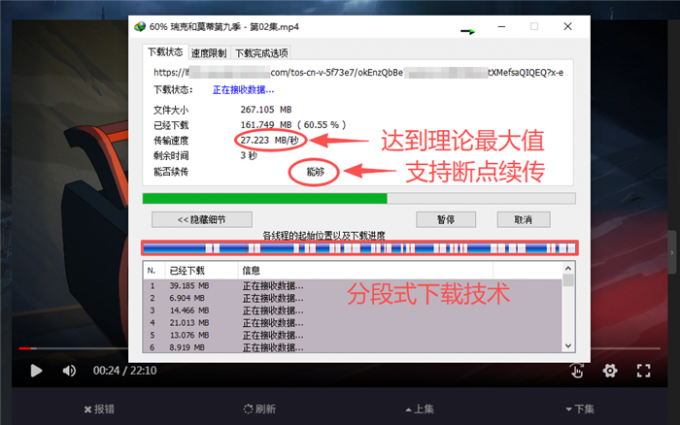The image size is (680, 425).
Task: Select thread row 6 with 8.919 MB
Action: 352,347
